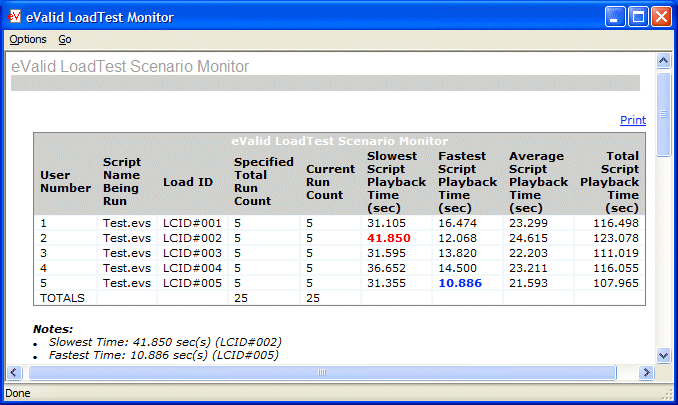678x405 pixels.
Task: Click the Current Run Count header
Action: pos(330,182)
